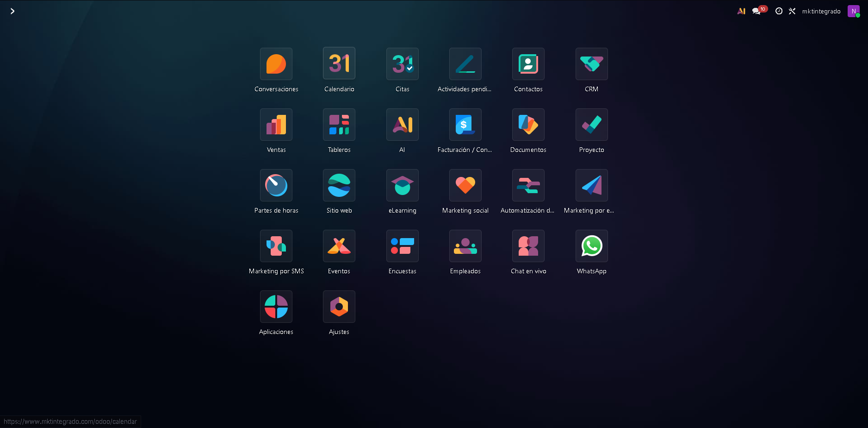Screen dimensions: 868x428
Task: Open the AI assistant icon in top bar
Action: (x=741, y=11)
